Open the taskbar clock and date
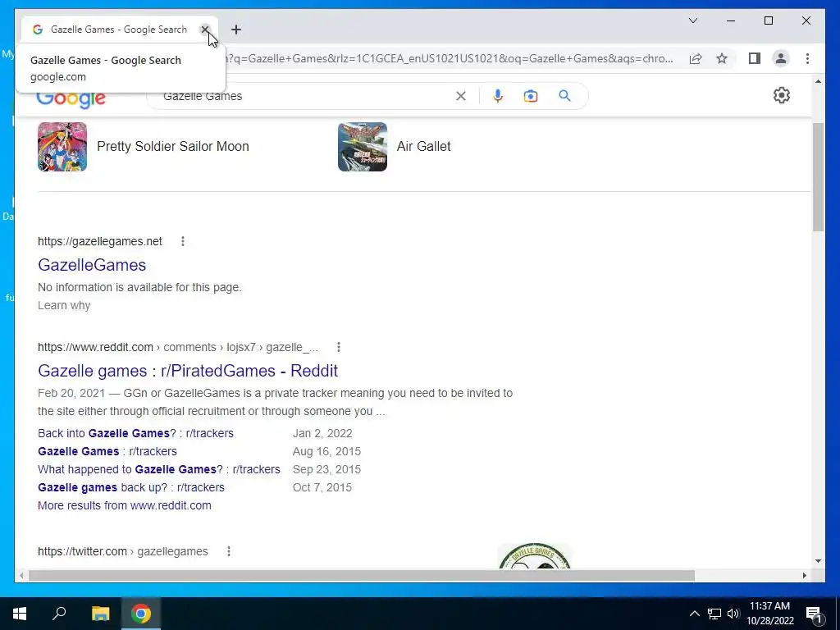The image size is (840, 630). click(769, 614)
